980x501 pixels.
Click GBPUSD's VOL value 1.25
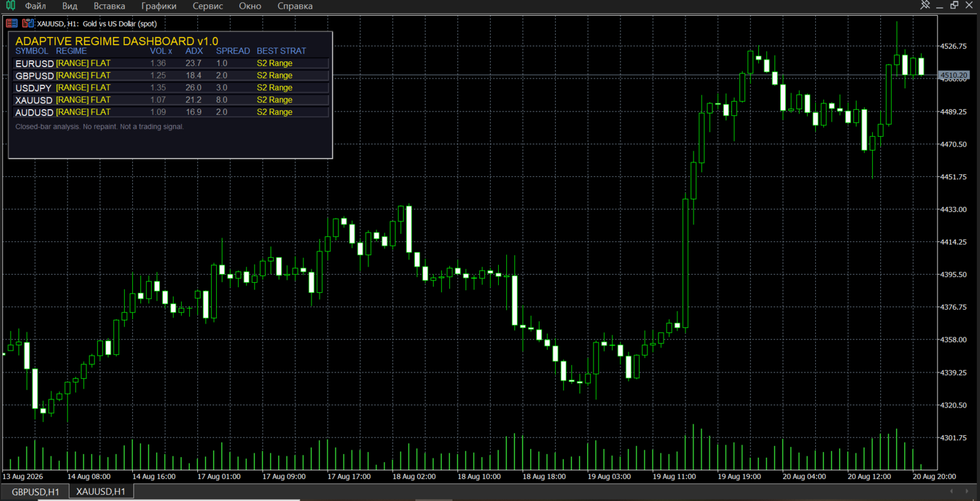point(158,75)
